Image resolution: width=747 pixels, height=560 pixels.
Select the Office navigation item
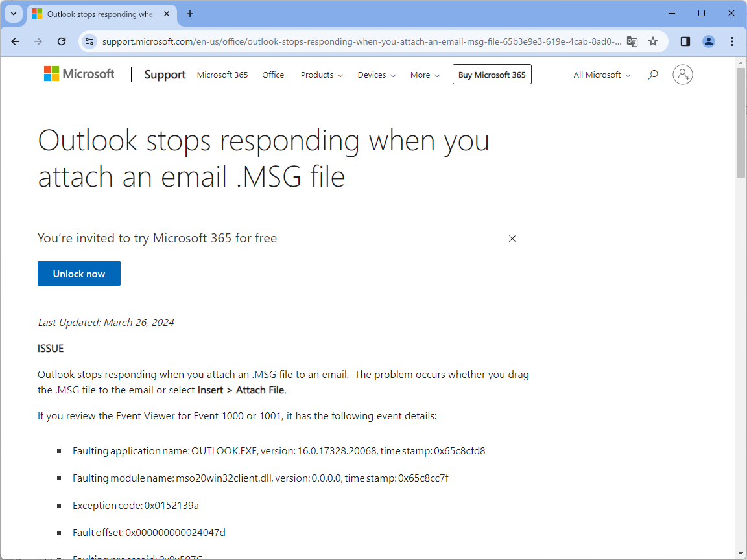pos(273,75)
